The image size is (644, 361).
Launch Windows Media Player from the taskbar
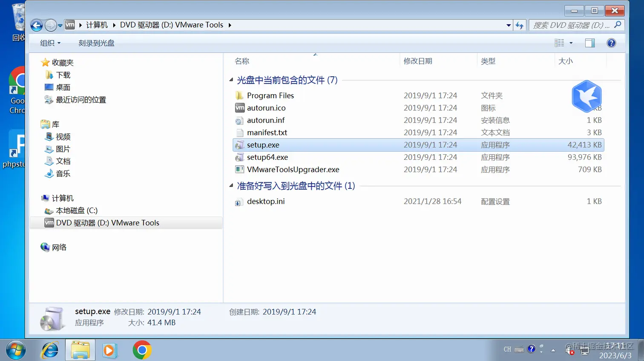[110, 349]
